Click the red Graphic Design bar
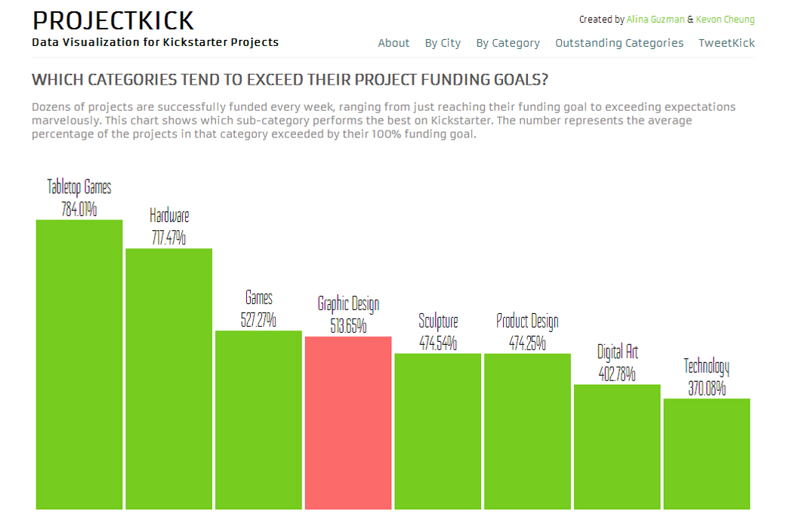Screen dimensions: 790x532 (348, 423)
